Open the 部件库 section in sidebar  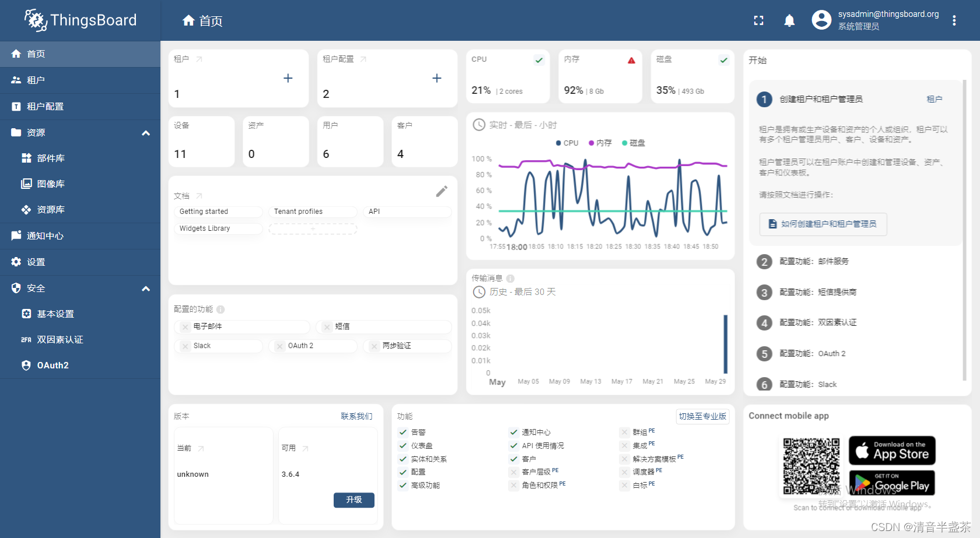[x=51, y=157]
